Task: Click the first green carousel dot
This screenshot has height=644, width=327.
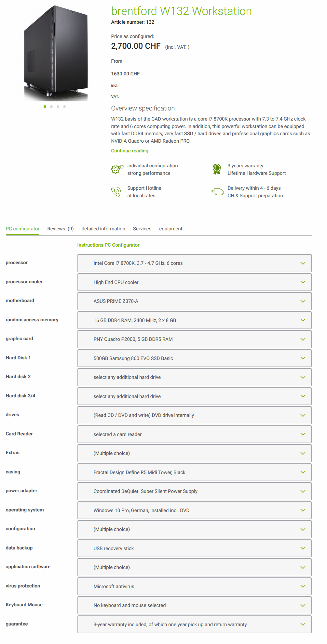Action: [x=45, y=107]
